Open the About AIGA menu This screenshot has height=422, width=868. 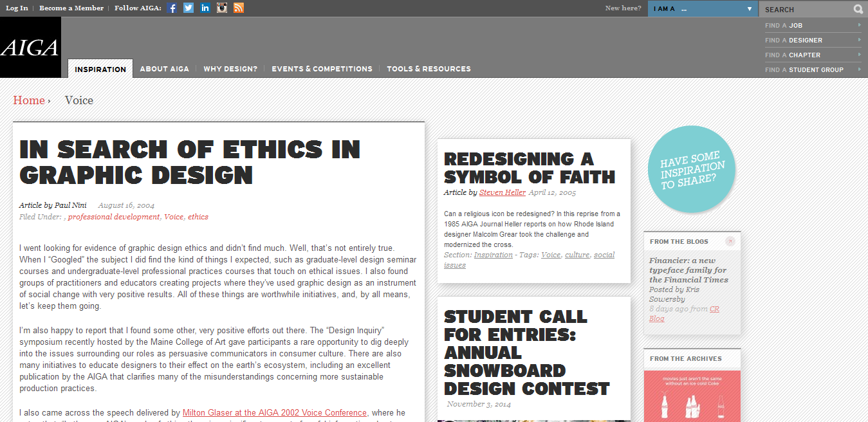tap(165, 69)
